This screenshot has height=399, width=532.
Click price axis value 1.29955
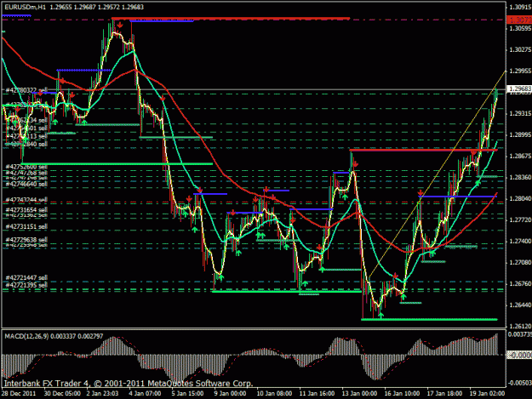click(x=520, y=71)
